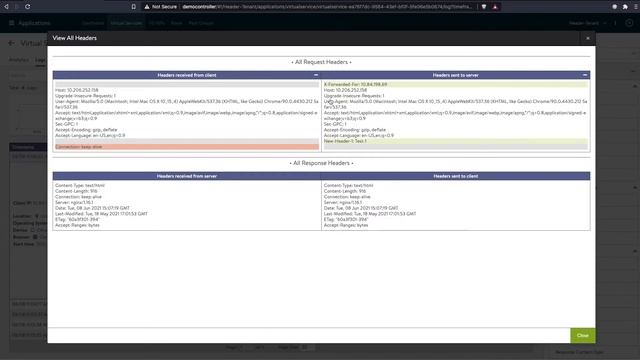This screenshot has height=360, width=640.
Task: Open the user account circle icon
Action: tap(629, 23)
